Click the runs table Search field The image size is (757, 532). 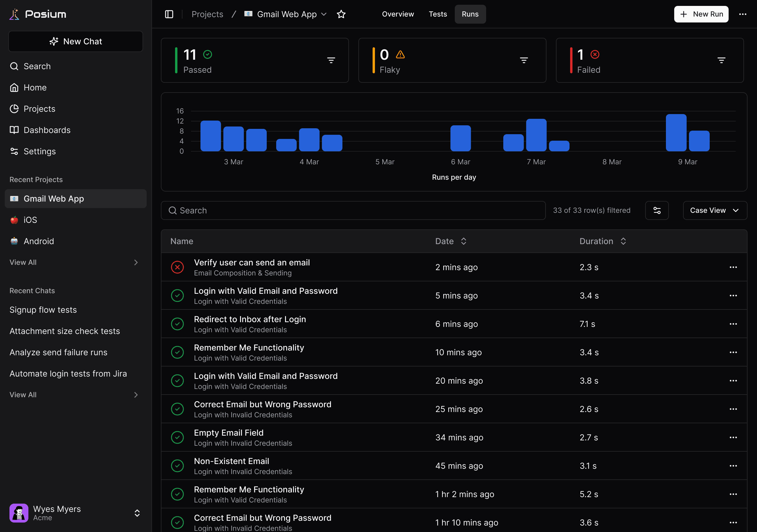353,210
